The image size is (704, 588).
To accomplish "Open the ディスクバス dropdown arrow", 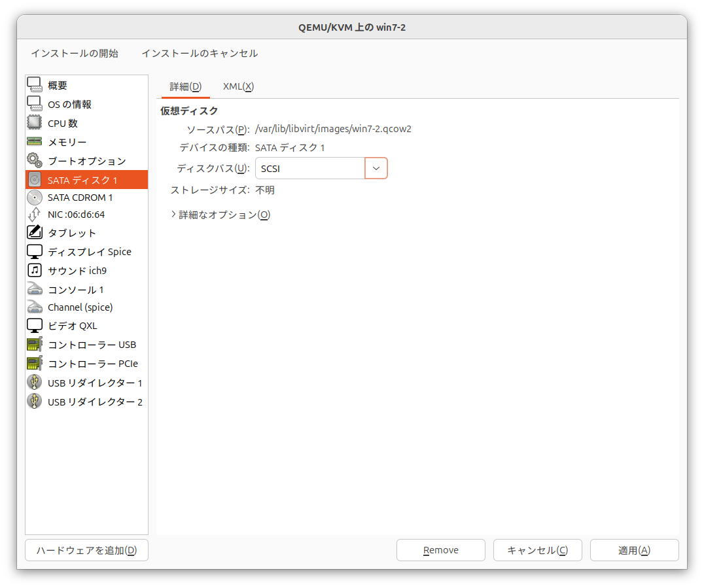I will coord(376,168).
